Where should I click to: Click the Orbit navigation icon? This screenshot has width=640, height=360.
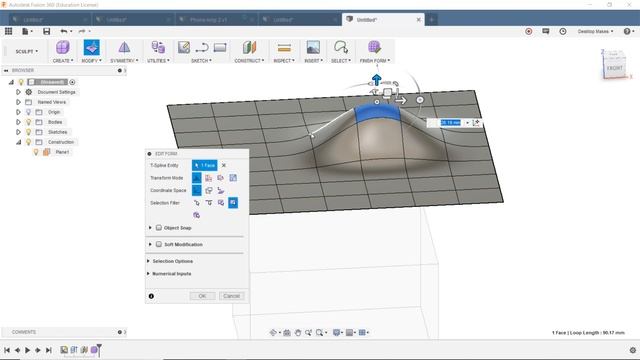[273, 333]
